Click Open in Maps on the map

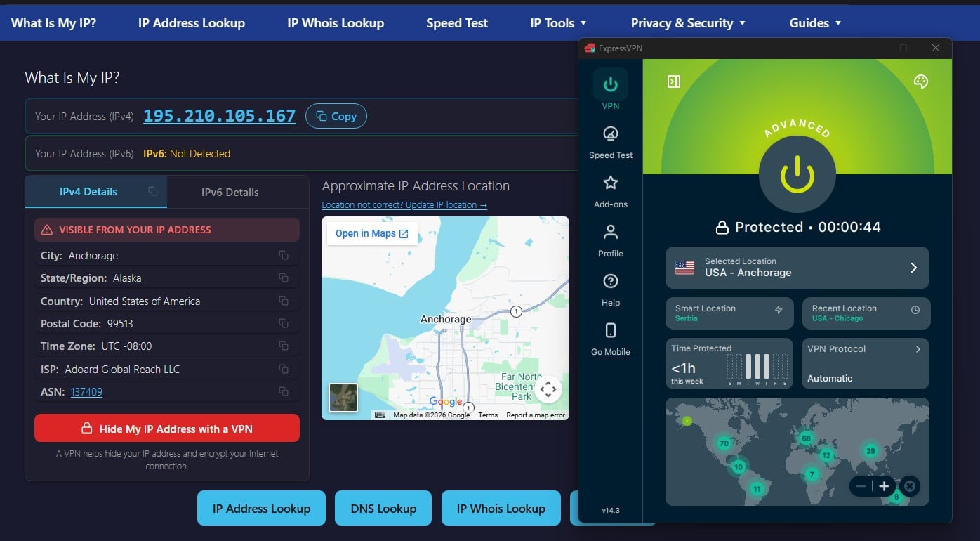[x=372, y=233]
